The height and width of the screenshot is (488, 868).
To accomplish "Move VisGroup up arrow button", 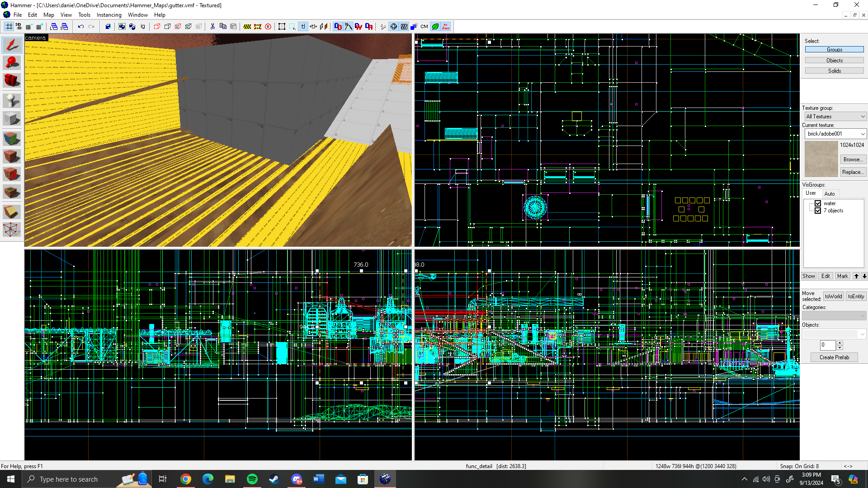I will [856, 276].
